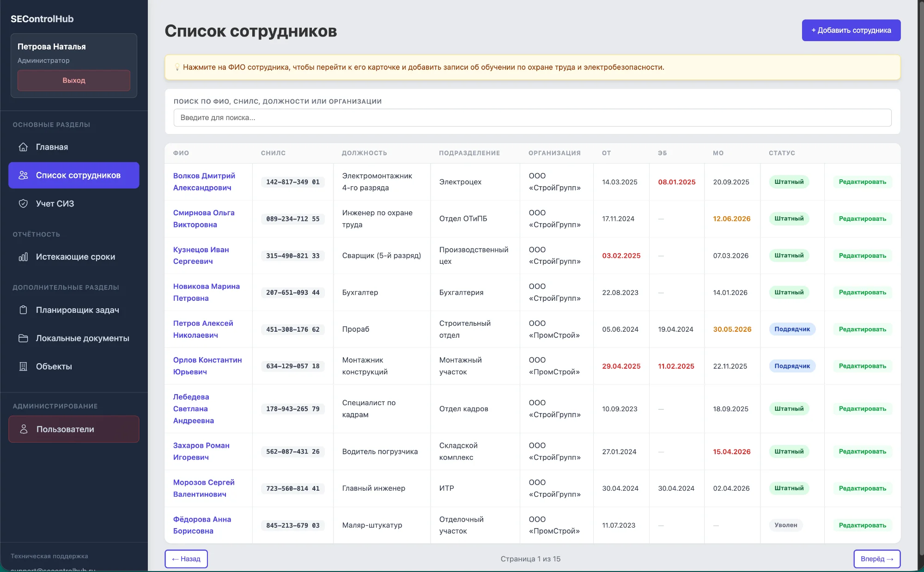Click SNILS value 142-817-349 01
Image resolution: width=924 pixels, height=572 pixels.
pos(293,182)
